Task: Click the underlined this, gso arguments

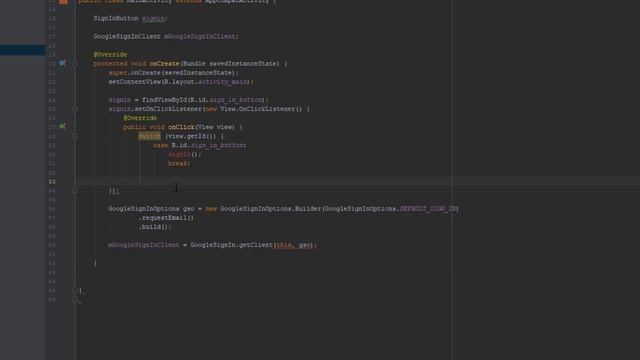Action: click(294, 245)
